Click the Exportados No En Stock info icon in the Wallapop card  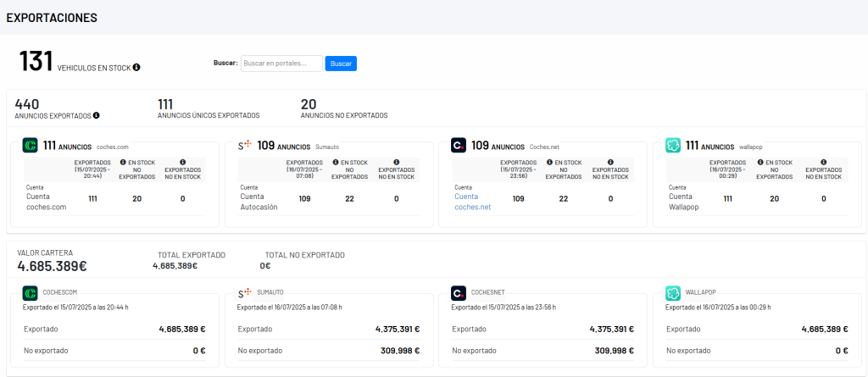(823, 161)
